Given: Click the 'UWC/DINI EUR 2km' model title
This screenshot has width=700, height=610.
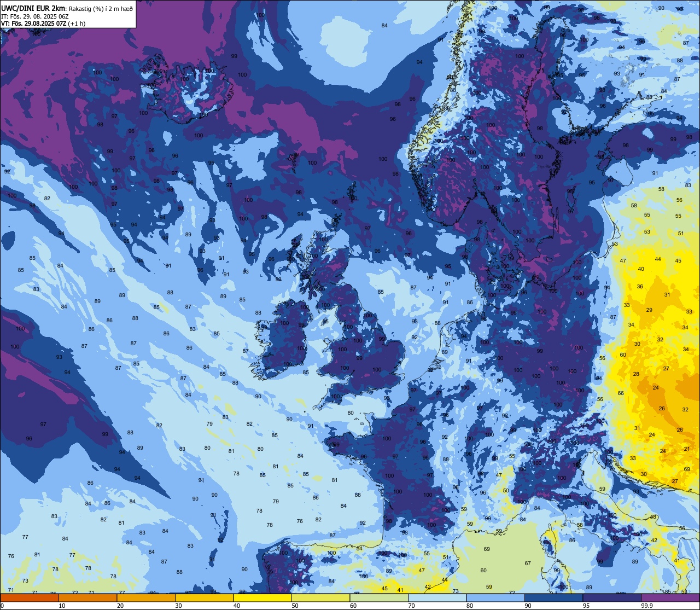Looking at the screenshot, I should [x=33, y=8].
